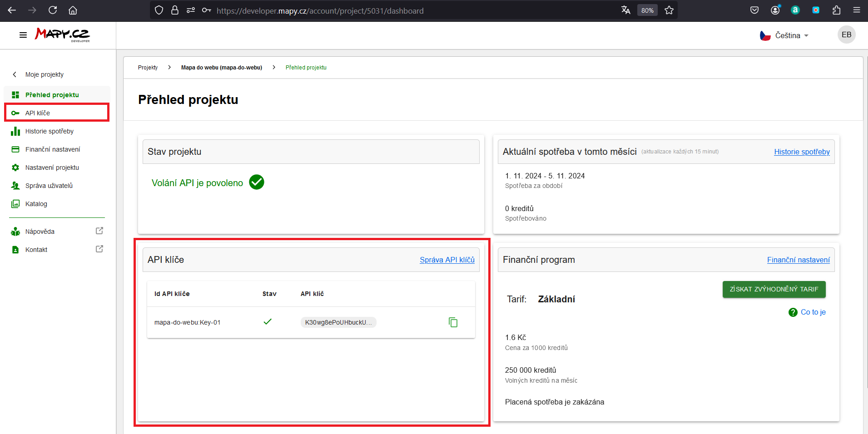The image size is (868, 434).
Task: Open API klíče in the sidebar
Action: coord(38,113)
